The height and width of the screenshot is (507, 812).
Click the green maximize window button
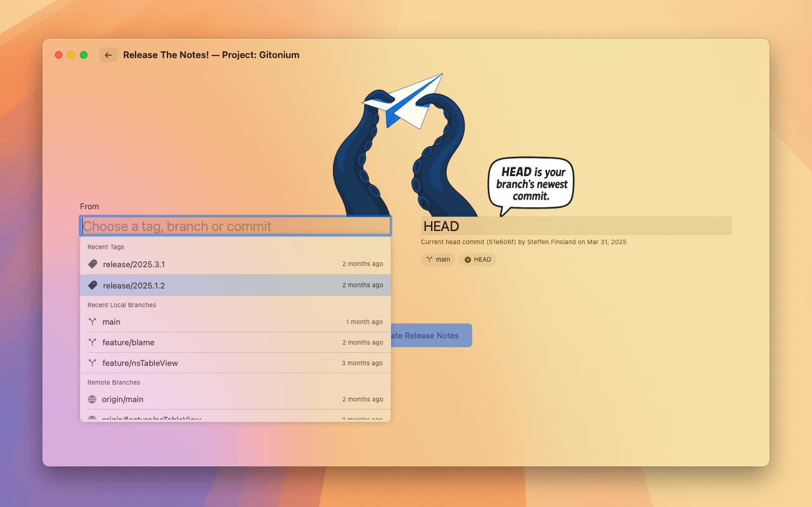(x=84, y=55)
